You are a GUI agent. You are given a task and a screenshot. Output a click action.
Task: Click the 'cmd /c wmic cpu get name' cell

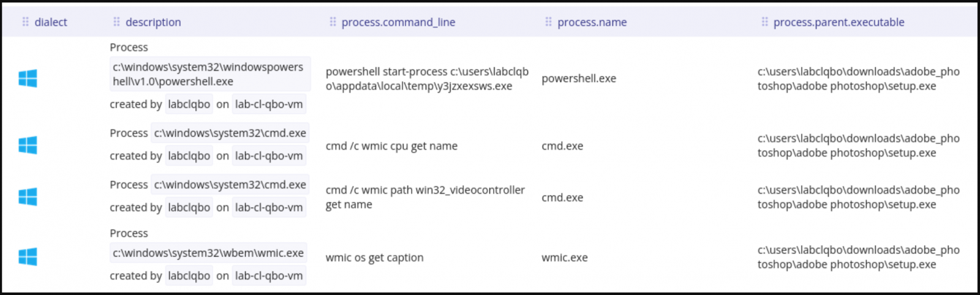(391, 146)
